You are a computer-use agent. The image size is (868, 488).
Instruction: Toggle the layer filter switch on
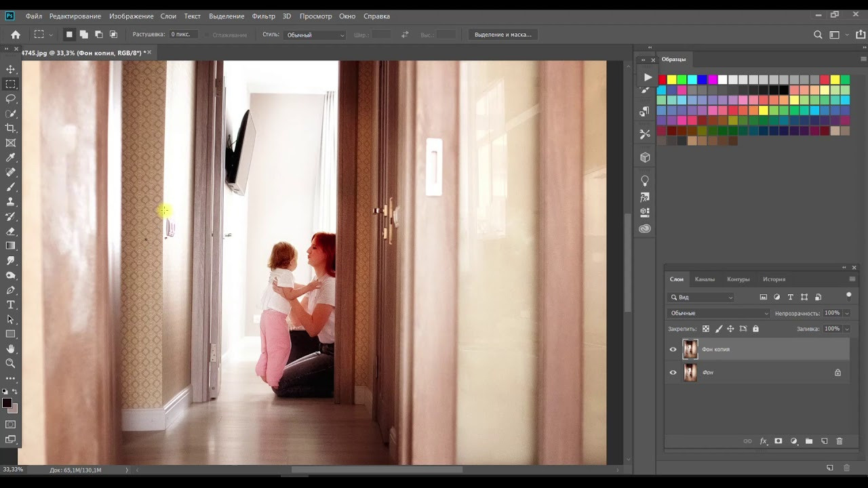[848, 296]
